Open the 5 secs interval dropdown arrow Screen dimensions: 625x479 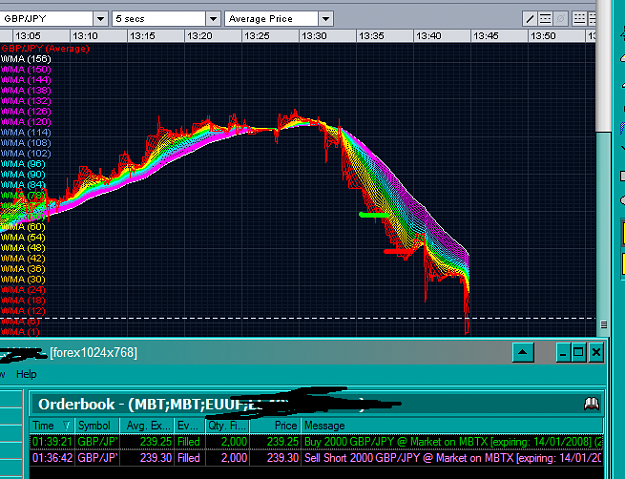click(213, 19)
